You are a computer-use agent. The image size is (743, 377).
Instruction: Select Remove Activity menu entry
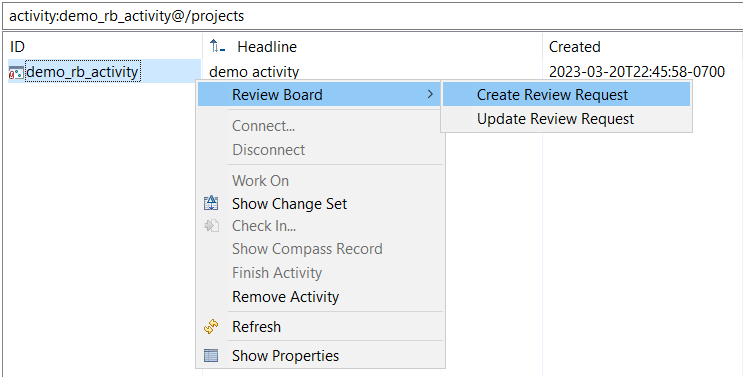[x=285, y=297]
